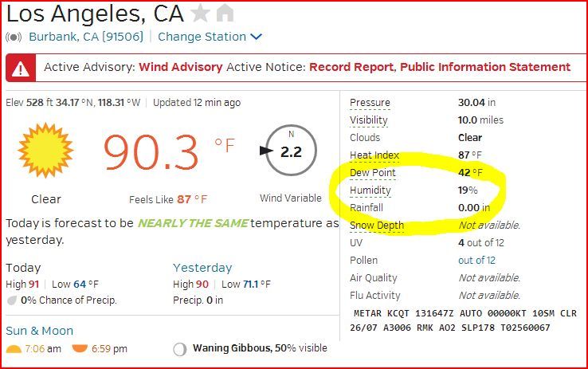
Task: Click the Dew Point label
Action: click(372, 173)
